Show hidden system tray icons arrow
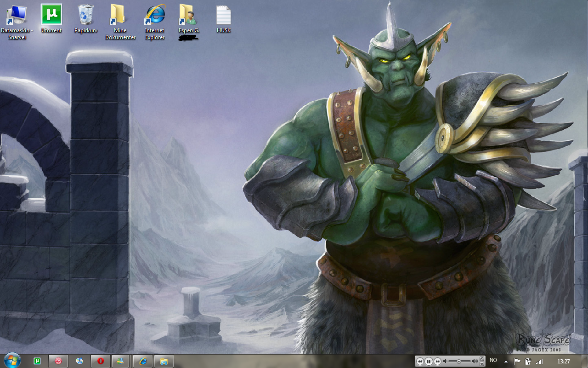This screenshot has width=588, height=368. click(506, 362)
